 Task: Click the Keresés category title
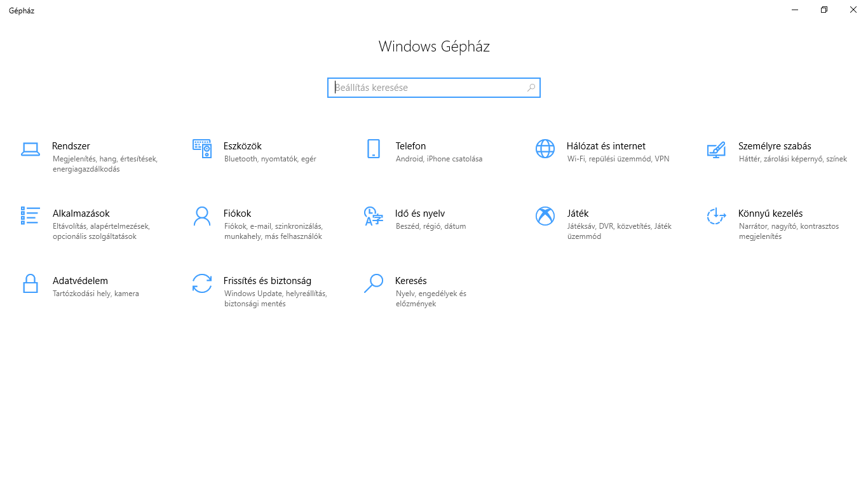coord(411,281)
